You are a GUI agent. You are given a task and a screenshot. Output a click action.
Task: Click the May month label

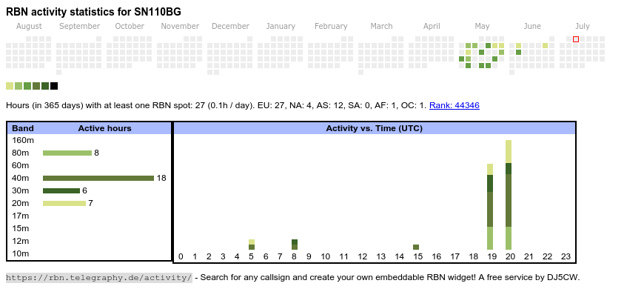coord(482,27)
